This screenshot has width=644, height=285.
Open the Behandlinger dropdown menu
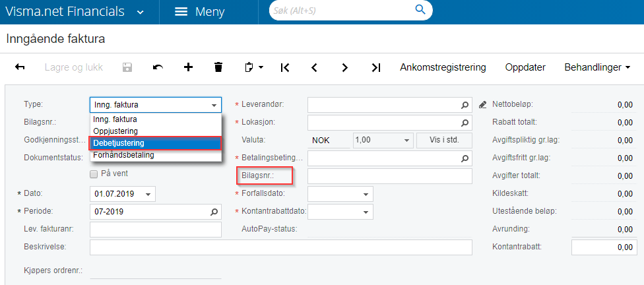596,67
